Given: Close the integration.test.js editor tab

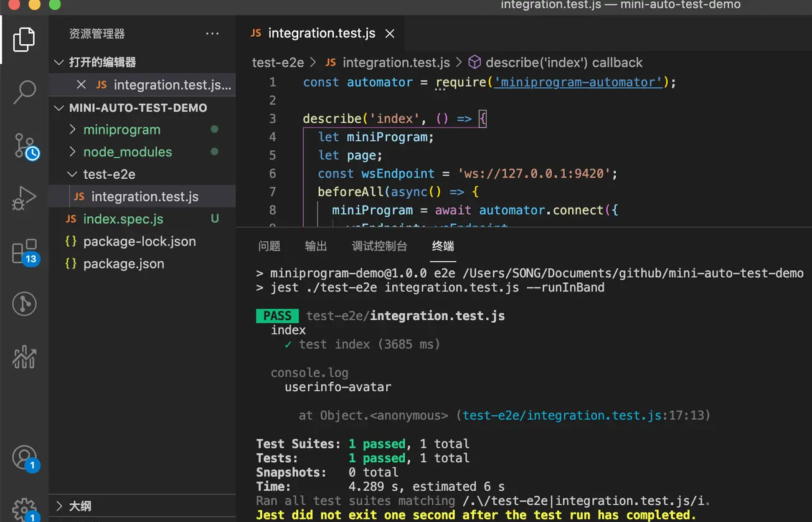Looking at the screenshot, I should (x=390, y=34).
